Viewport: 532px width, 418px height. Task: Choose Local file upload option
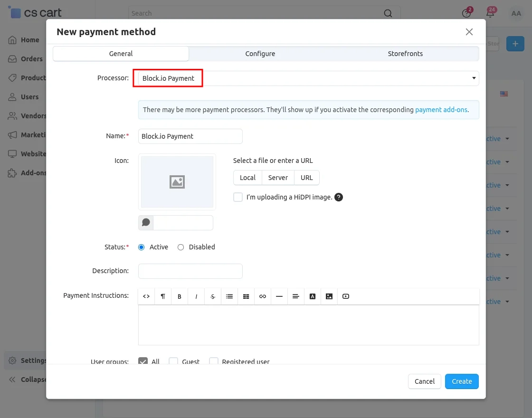pyautogui.click(x=247, y=178)
